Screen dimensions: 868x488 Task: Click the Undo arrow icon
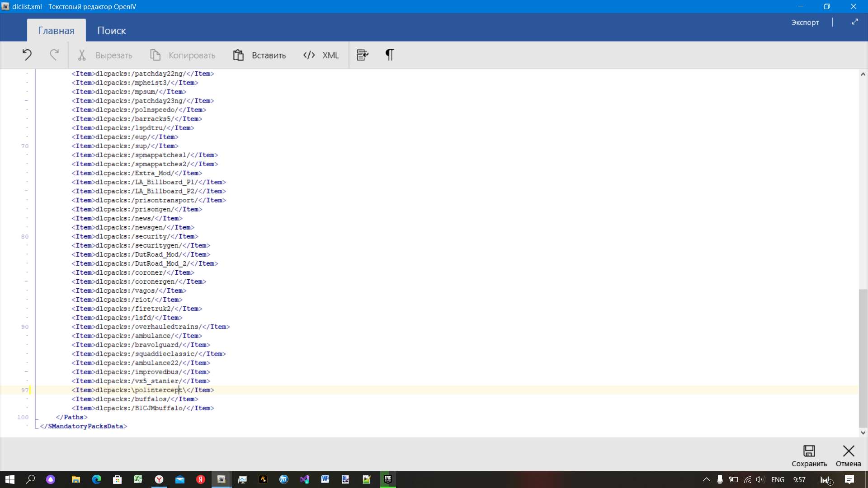tap(27, 55)
